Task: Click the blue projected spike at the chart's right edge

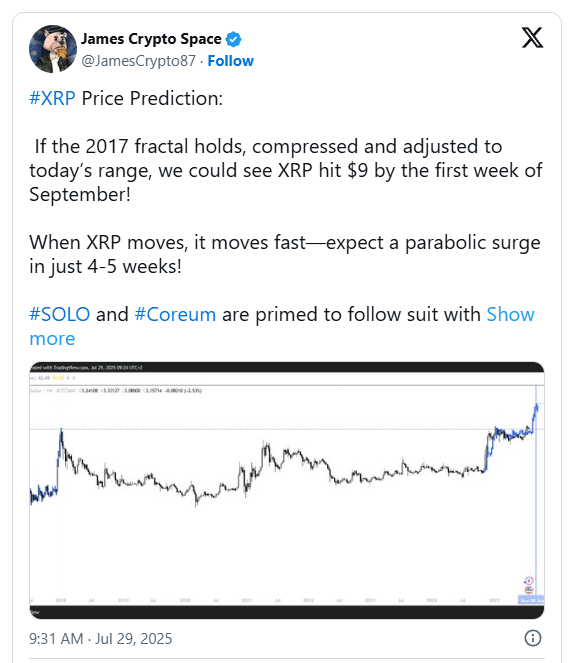Action: click(x=535, y=416)
